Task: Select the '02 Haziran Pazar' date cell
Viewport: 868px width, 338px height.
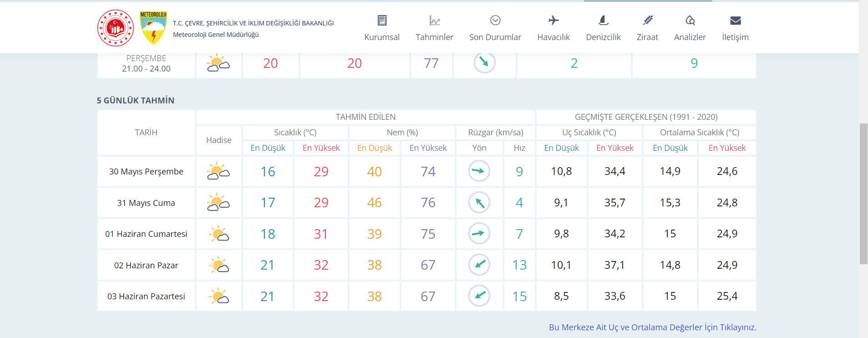Action: coord(146,265)
